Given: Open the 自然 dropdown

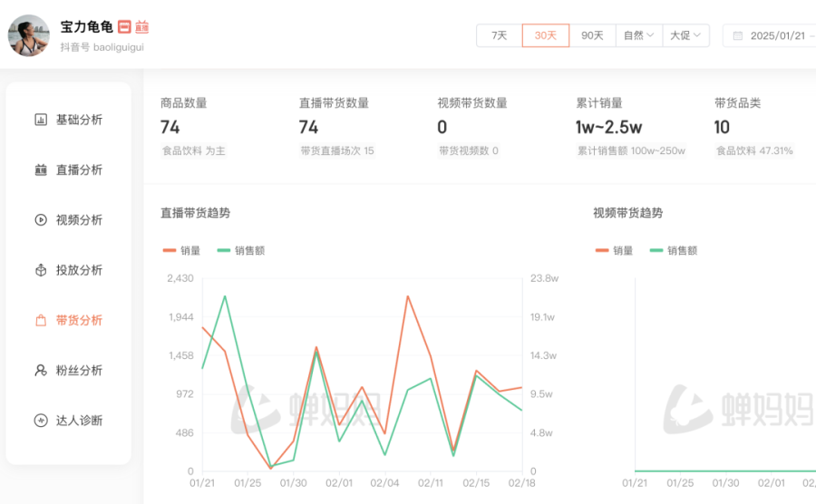Looking at the screenshot, I should point(638,35).
